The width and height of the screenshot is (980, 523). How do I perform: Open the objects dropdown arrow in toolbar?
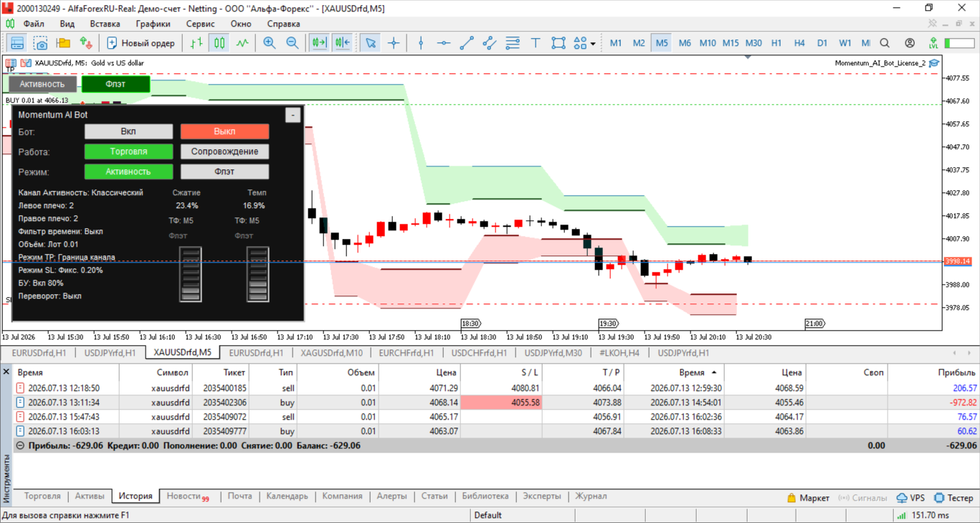(593, 44)
